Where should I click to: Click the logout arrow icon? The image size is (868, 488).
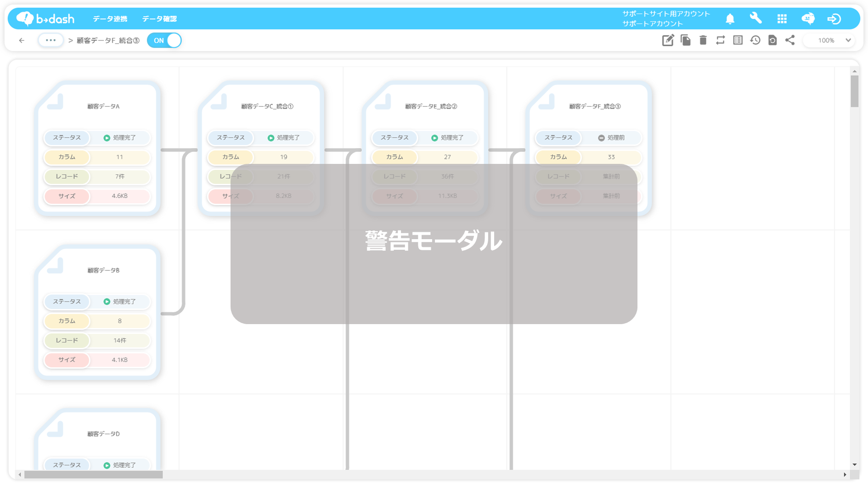(834, 19)
